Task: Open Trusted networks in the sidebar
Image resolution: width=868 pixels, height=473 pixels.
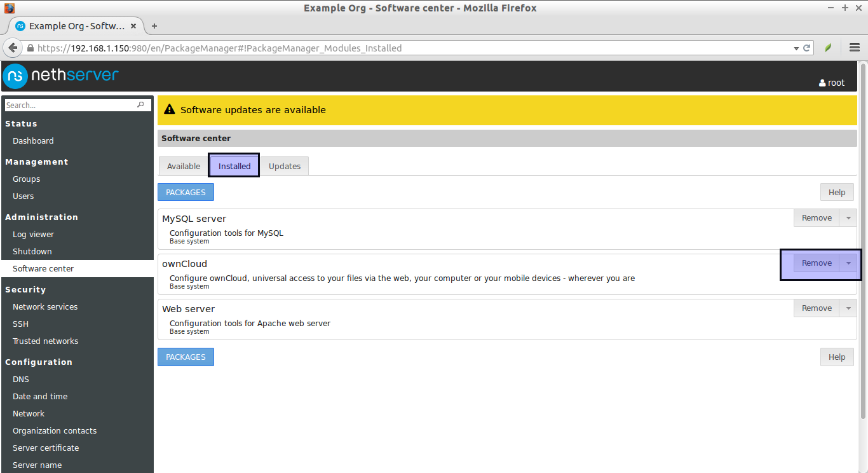Action: [45, 341]
